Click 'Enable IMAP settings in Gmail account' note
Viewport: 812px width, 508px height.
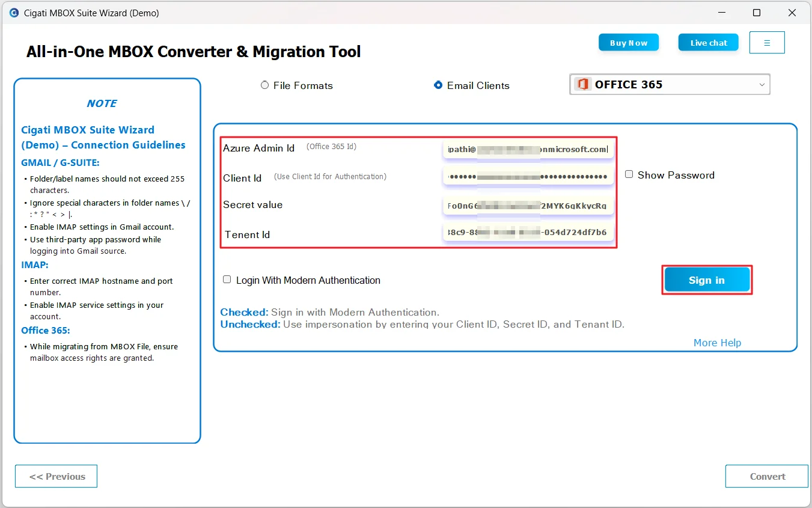point(102,227)
